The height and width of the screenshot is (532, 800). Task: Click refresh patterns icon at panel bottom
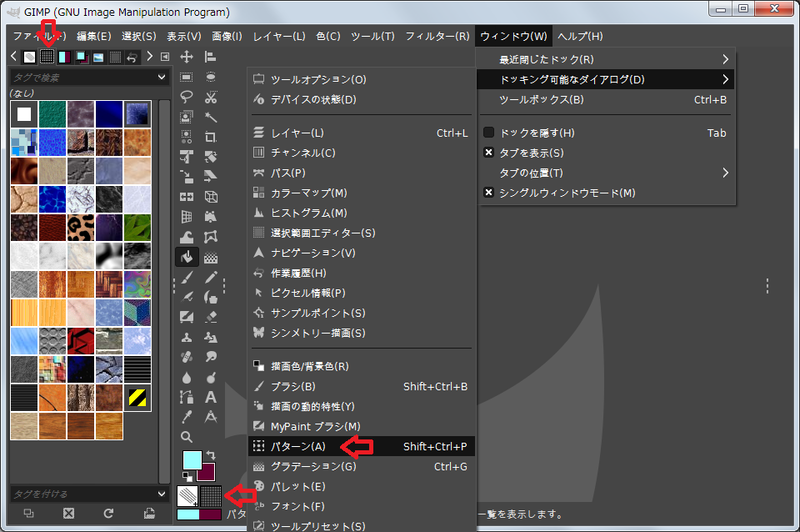click(109, 513)
